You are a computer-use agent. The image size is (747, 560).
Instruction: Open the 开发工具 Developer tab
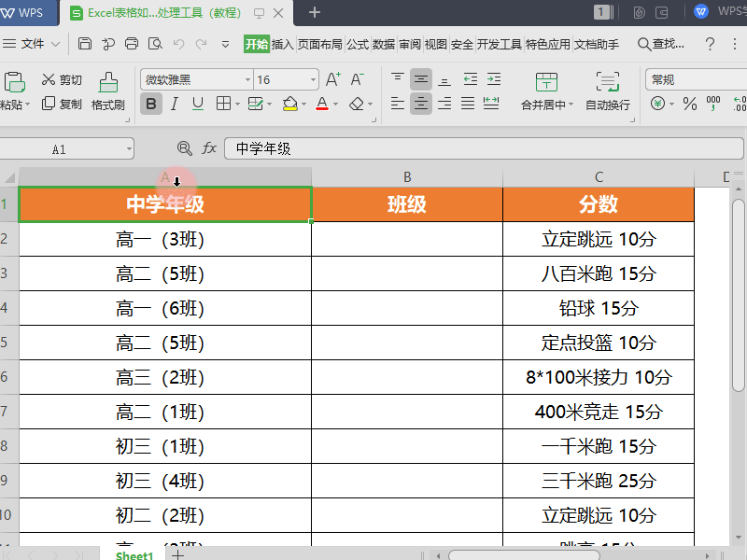pyautogui.click(x=500, y=44)
